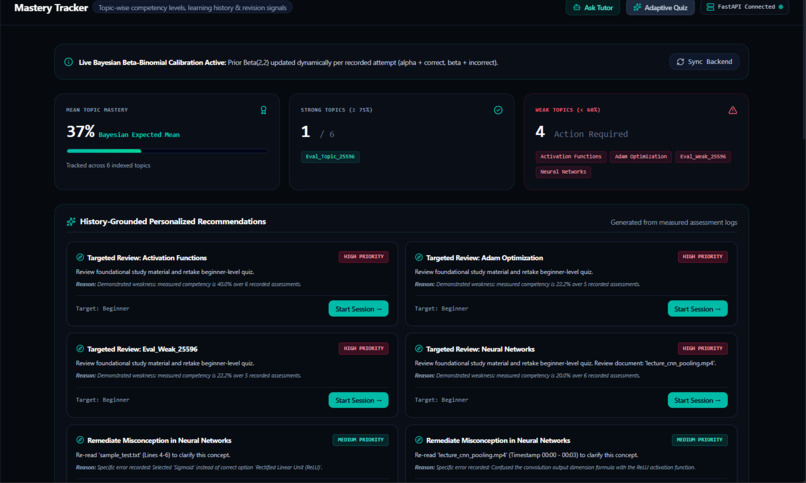806x483 pixels.
Task: Click the icon beside Targeted Review: Neural Networks
Action: pyautogui.click(x=418, y=348)
